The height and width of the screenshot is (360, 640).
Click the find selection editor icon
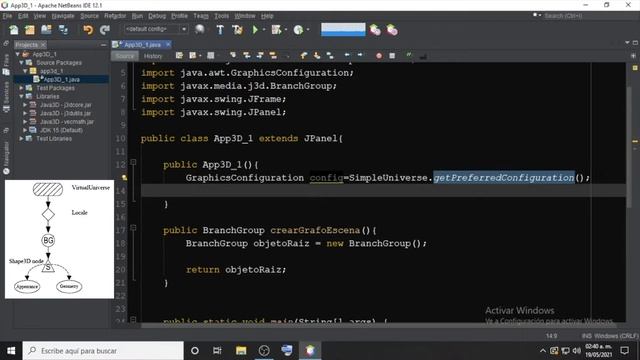click(233, 55)
